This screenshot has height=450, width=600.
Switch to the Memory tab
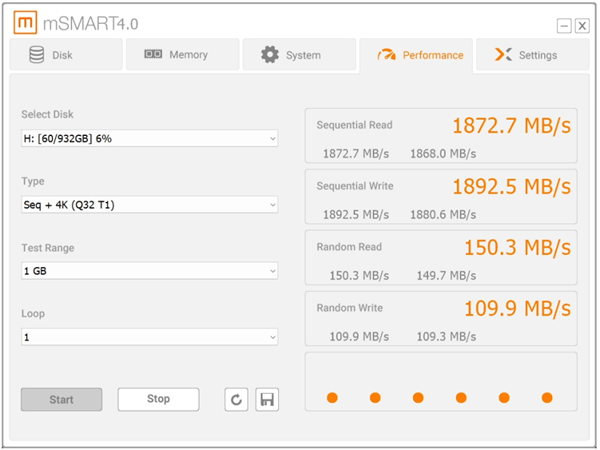point(182,55)
